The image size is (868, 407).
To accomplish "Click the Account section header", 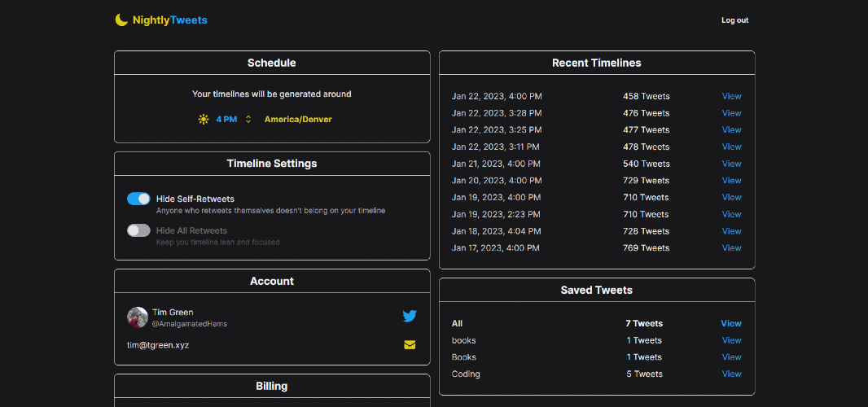I will point(272,281).
